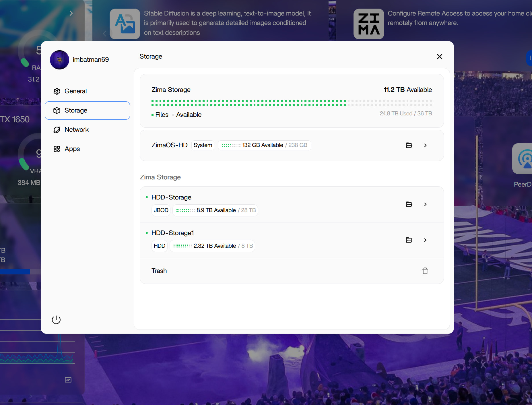Click the Storage cube icon in sidebar
Image resolution: width=532 pixels, height=405 pixels.
(x=57, y=111)
